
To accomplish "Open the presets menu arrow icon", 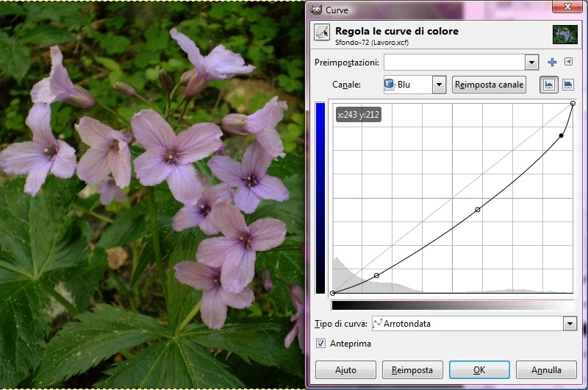I will tap(568, 62).
